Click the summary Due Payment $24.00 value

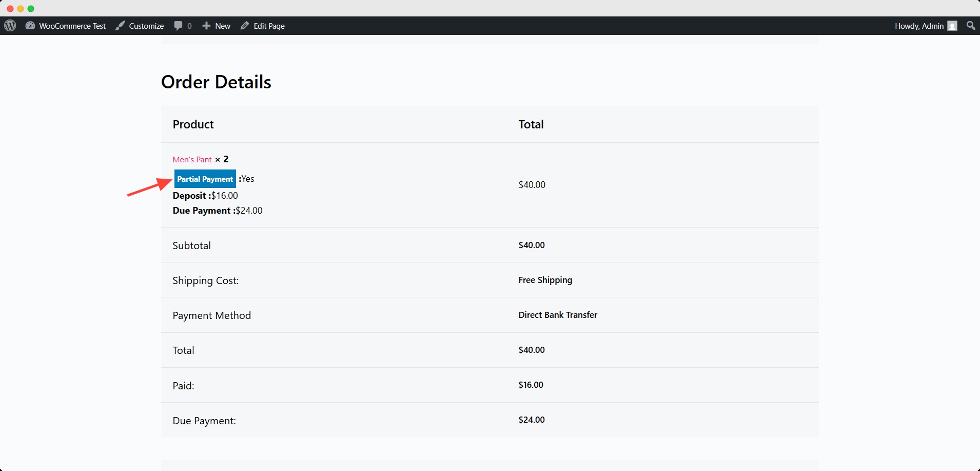click(x=532, y=420)
